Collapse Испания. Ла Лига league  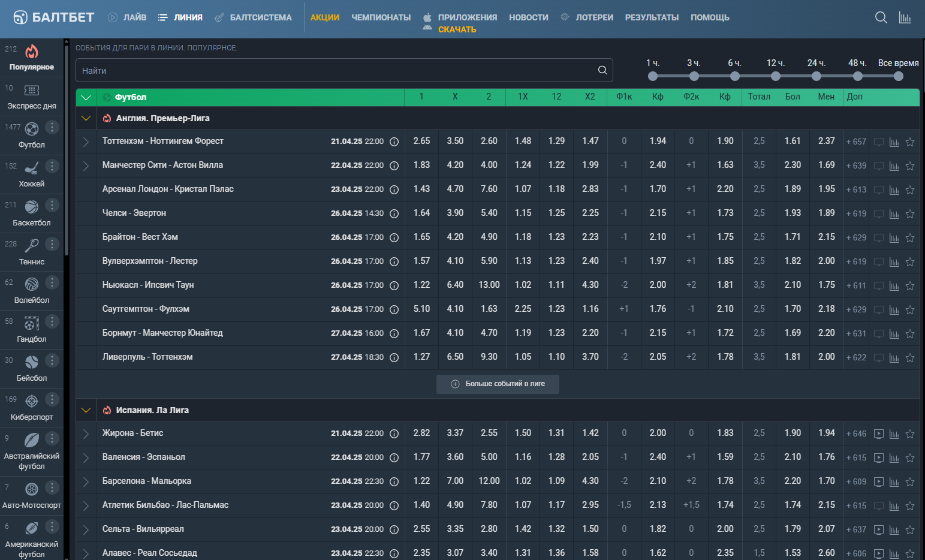tap(86, 410)
